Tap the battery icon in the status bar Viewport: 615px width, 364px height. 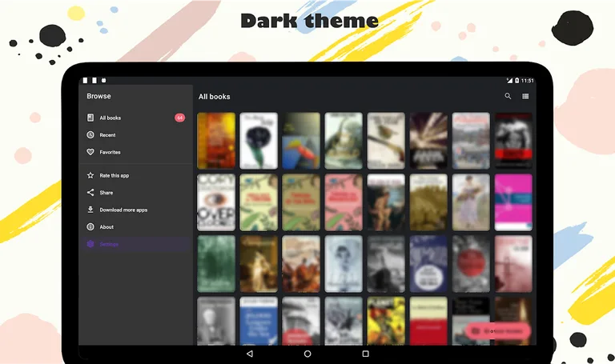[x=517, y=80]
